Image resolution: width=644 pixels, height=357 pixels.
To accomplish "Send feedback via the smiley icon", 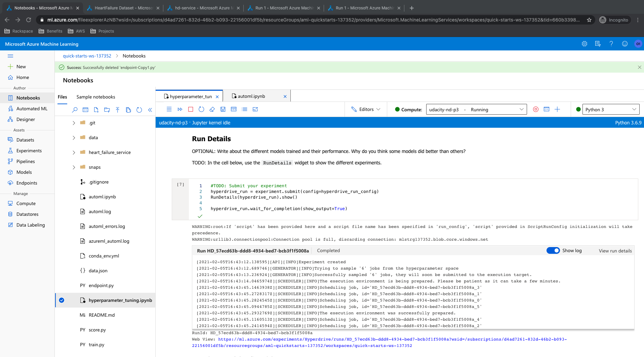I will 625,44.
